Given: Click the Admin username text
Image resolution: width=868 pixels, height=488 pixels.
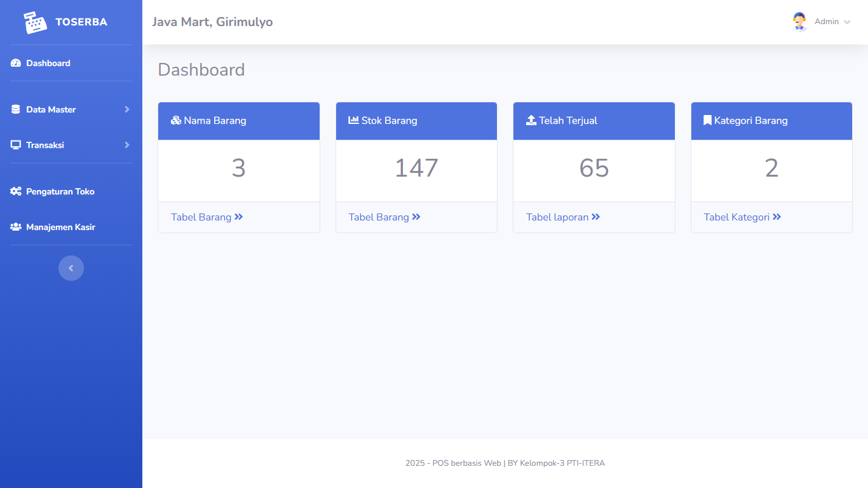Looking at the screenshot, I should tap(827, 22).
